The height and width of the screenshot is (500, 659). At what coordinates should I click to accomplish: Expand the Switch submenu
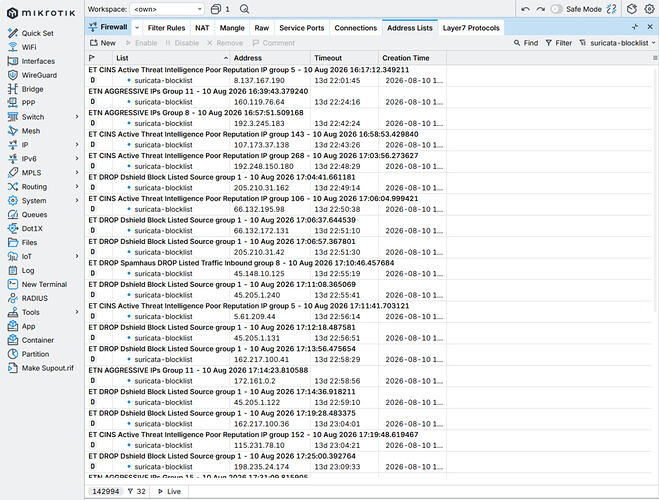point(77,117)
